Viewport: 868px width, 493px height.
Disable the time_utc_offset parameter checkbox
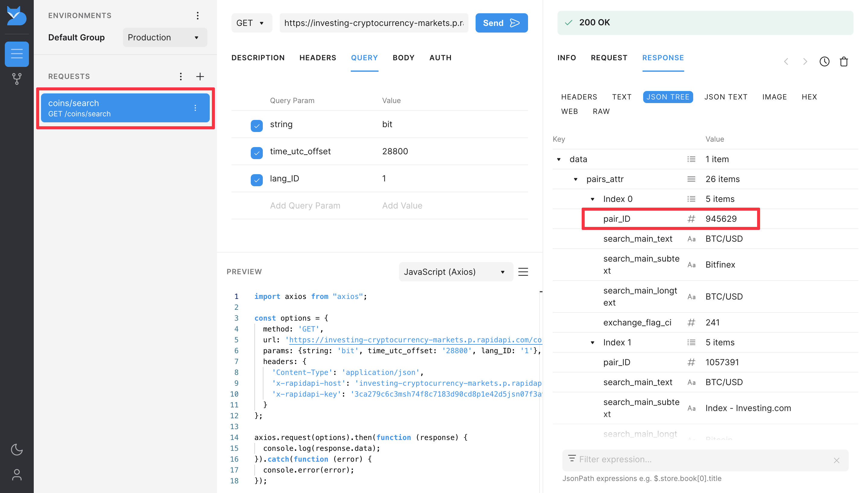pos(256,153)
